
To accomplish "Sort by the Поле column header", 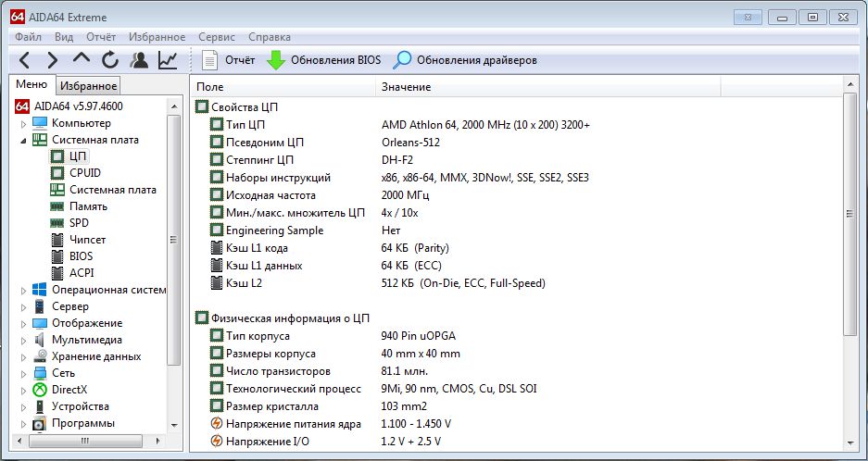I will [x=283, y=87].
